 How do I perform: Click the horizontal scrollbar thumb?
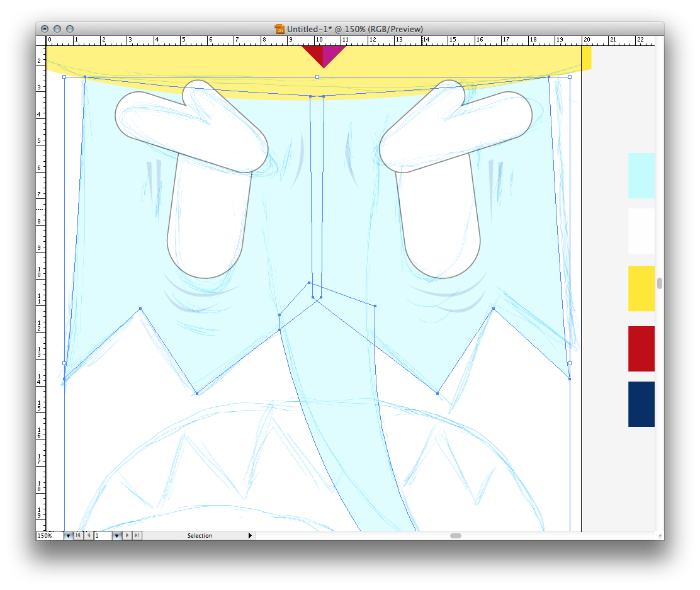coord(455,536)
